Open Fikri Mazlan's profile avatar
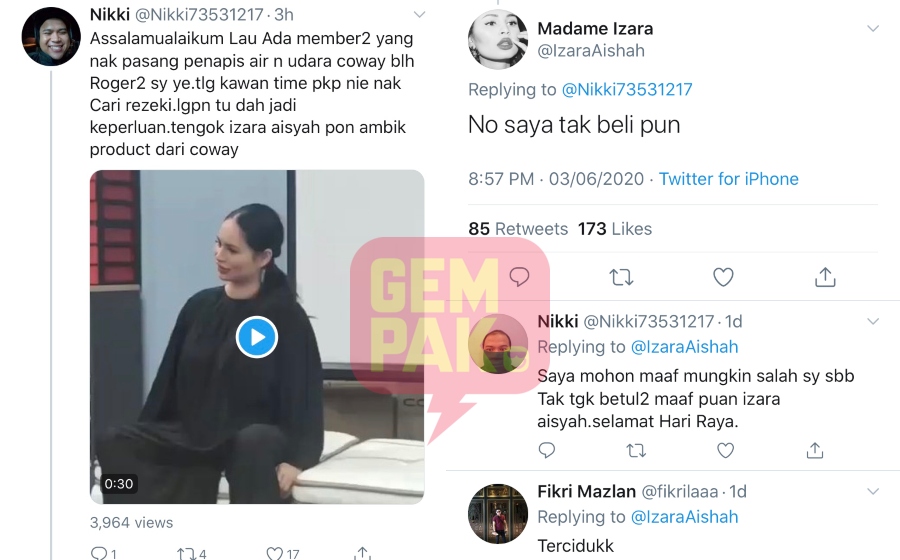Viewport: 900px width, 560px height. 498,514
